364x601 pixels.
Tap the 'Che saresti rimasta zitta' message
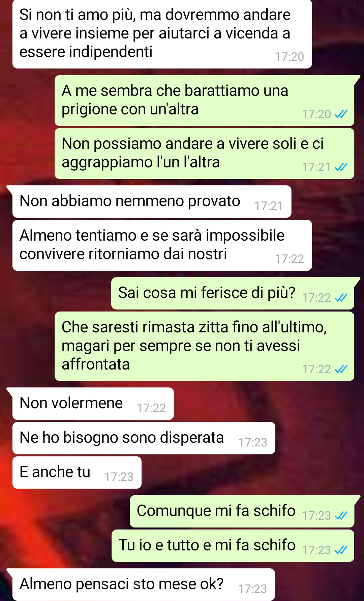204,346
